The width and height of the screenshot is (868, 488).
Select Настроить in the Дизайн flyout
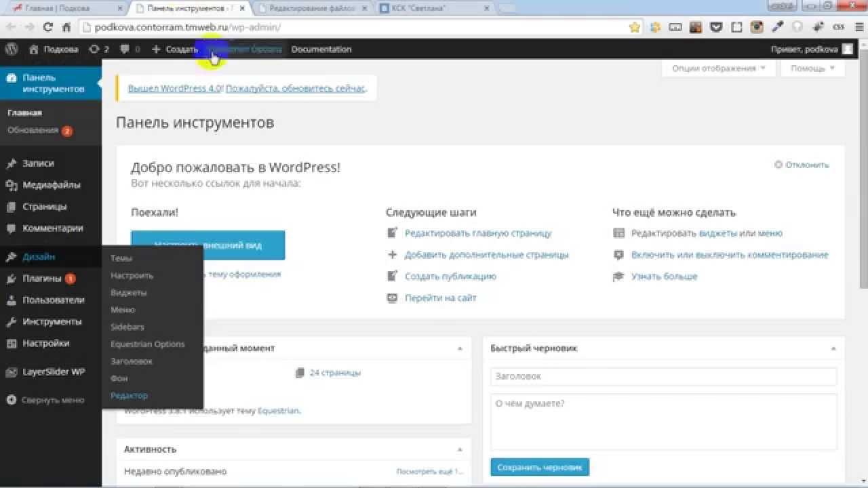[x=132, y=276]
